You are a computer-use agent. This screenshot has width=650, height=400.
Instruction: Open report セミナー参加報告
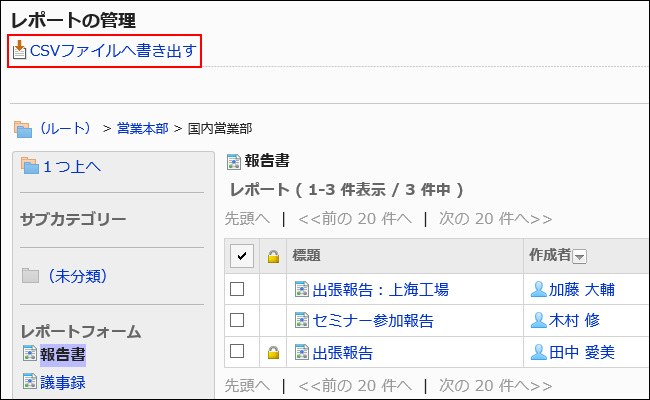coord(373,321)
